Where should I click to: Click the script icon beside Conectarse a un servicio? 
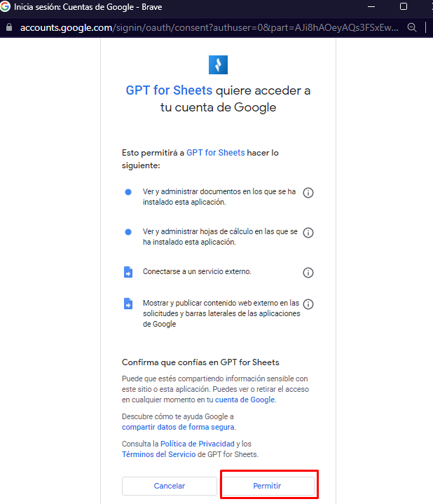(x=128, y=272)
